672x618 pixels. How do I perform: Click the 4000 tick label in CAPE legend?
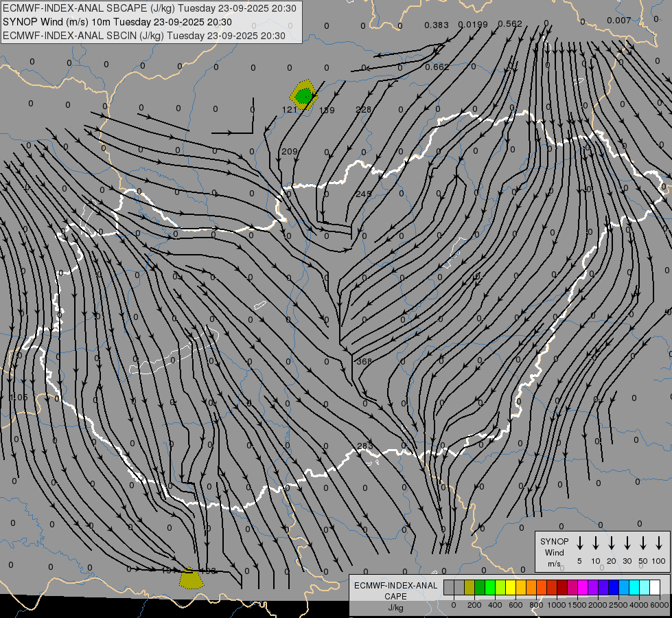(639, 605)
